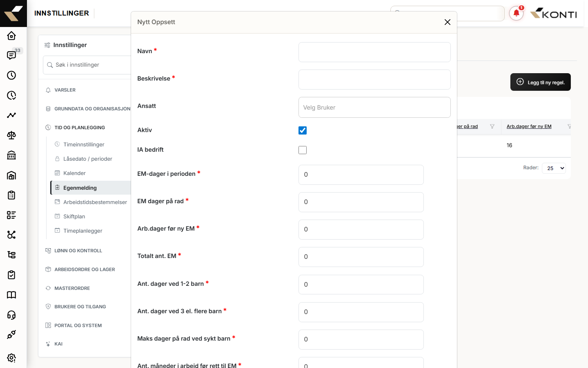The height and width of the screenshot is (368, 588).
Task: Toggle the IA bedrift checkbox
Action: tap(303, 150)
